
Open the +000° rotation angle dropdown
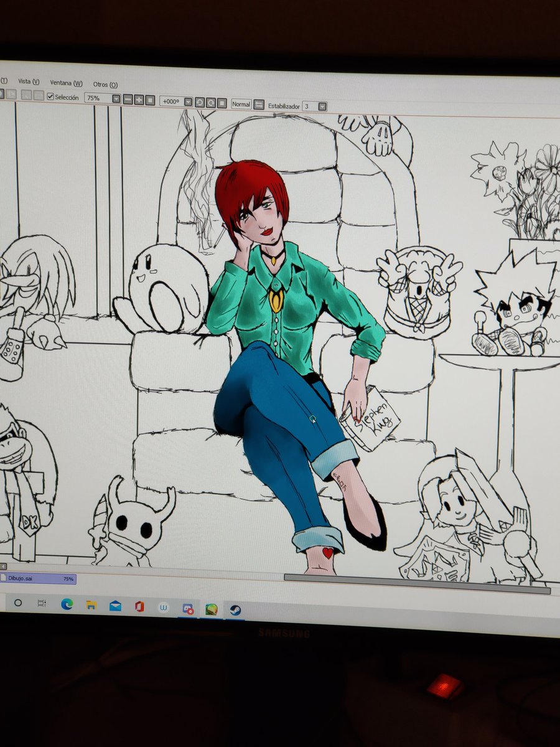[189, 101]
